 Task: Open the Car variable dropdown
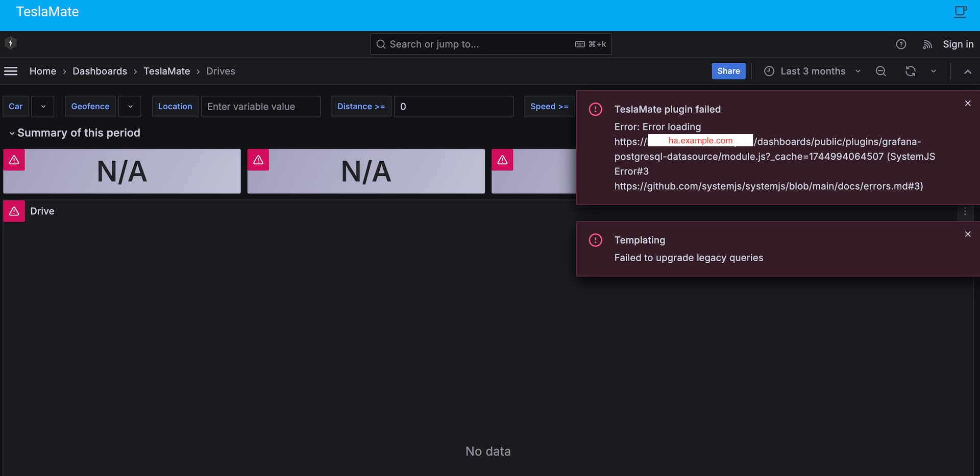43,106
